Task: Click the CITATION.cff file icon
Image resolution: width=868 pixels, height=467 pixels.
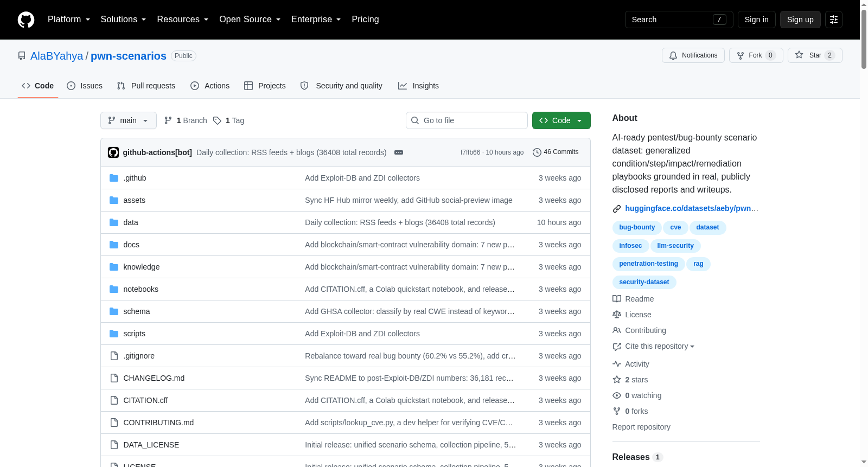Action: (x=114, y=400)
